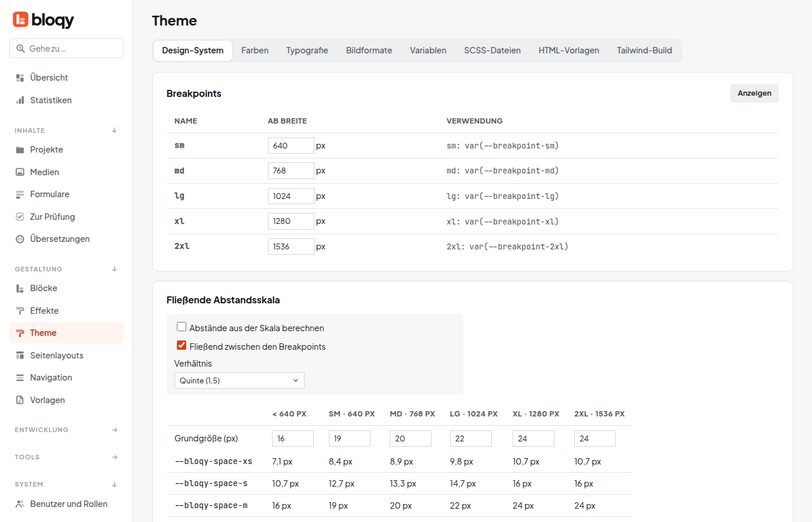The image size is (812, 522).
Task: Open the Verhältnis dropdown
Action: 240,380
